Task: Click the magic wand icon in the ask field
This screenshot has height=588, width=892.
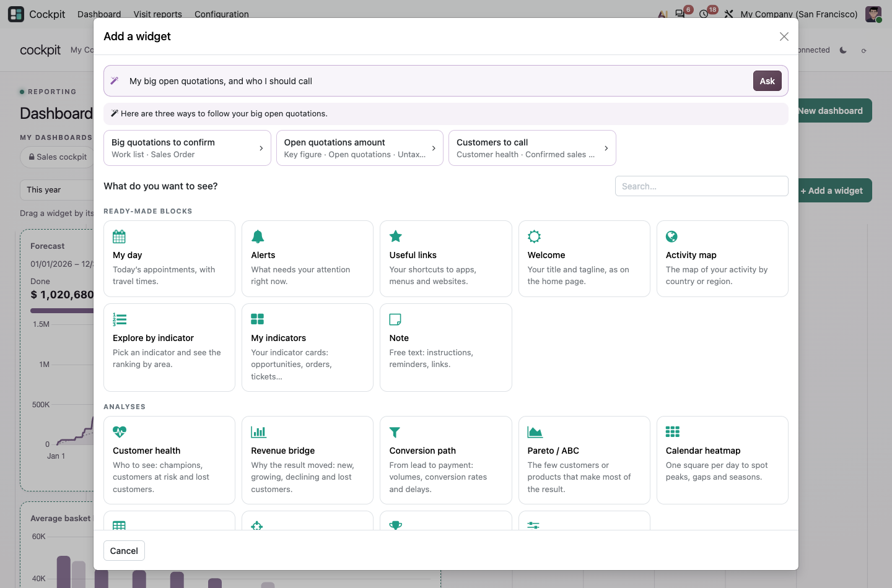Action: pos(115,81)
